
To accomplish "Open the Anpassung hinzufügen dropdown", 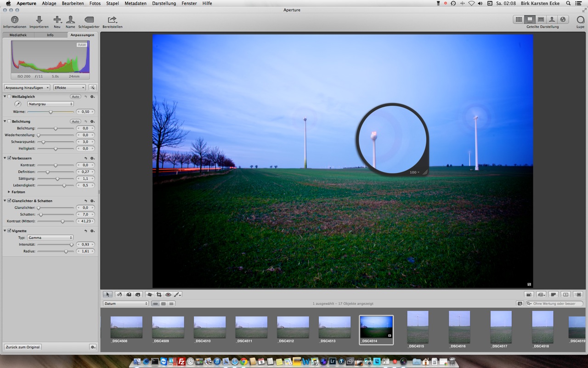I will tap(27, 87).
